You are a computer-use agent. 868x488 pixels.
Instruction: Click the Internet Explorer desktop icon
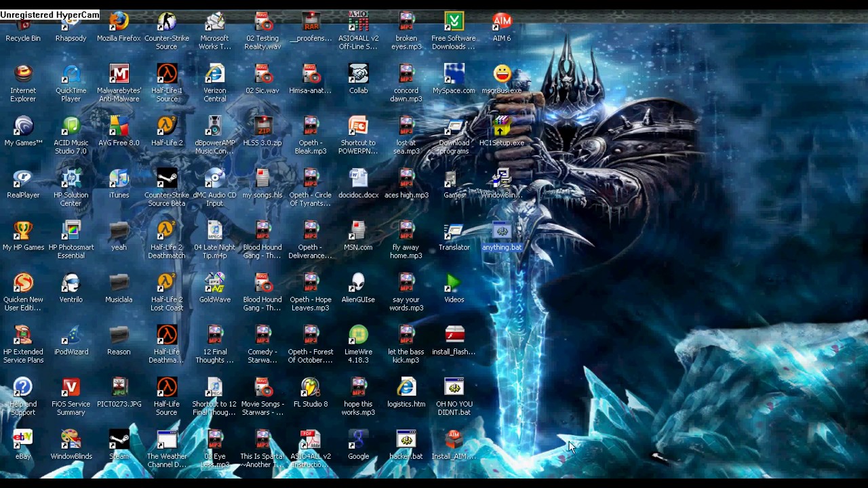23,83
